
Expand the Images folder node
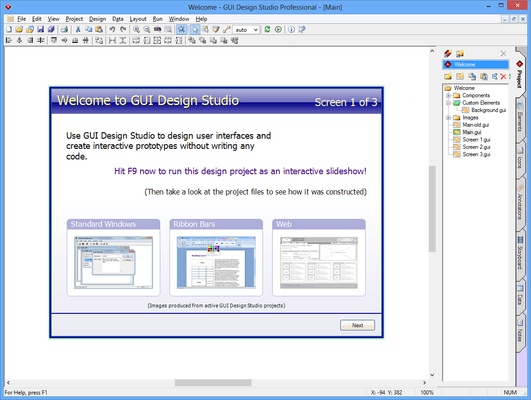[x=448, y=118]
